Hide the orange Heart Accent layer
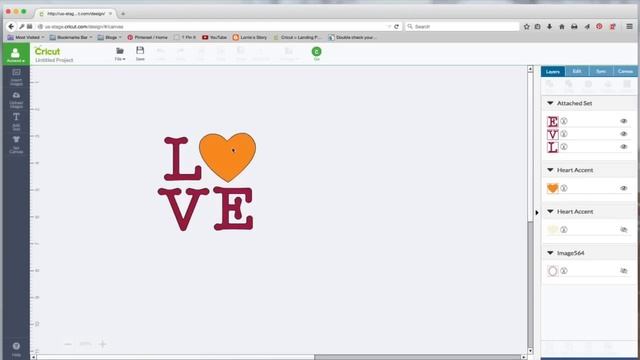The height and width of the screenshot is (360, 640). [624, 188]
